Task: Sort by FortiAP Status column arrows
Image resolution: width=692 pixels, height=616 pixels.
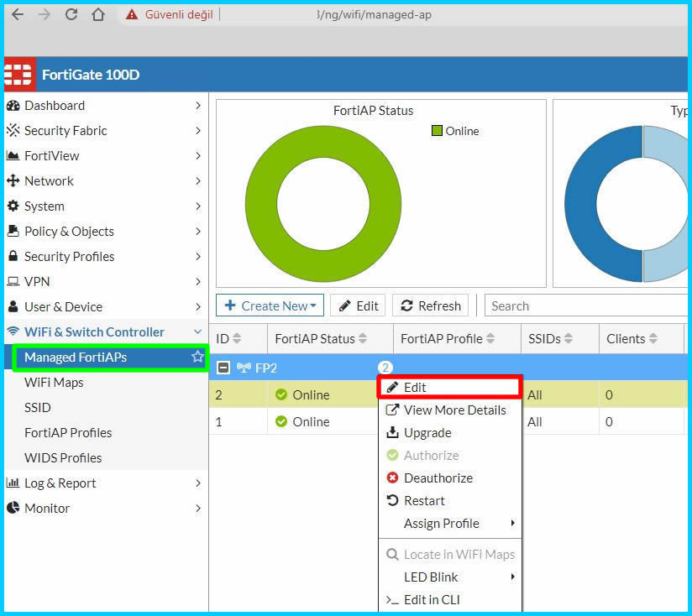Action: [x=362, y=339]
